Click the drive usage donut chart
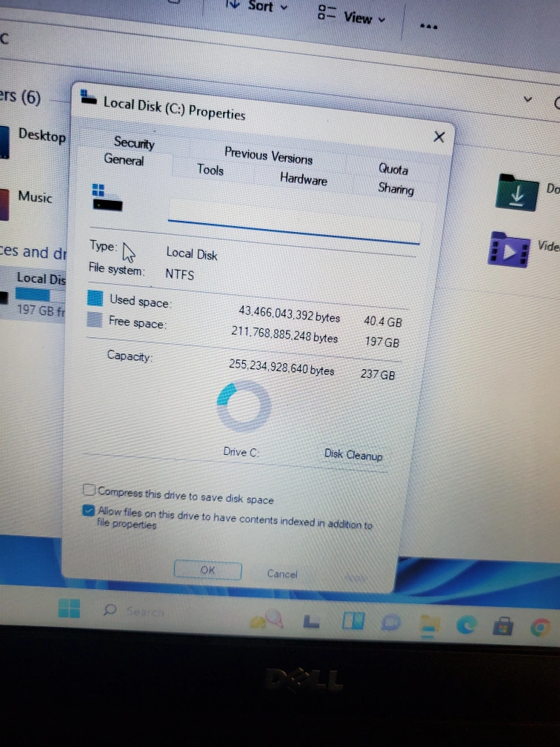Screen dimensions: 560x747 (244, 406)
